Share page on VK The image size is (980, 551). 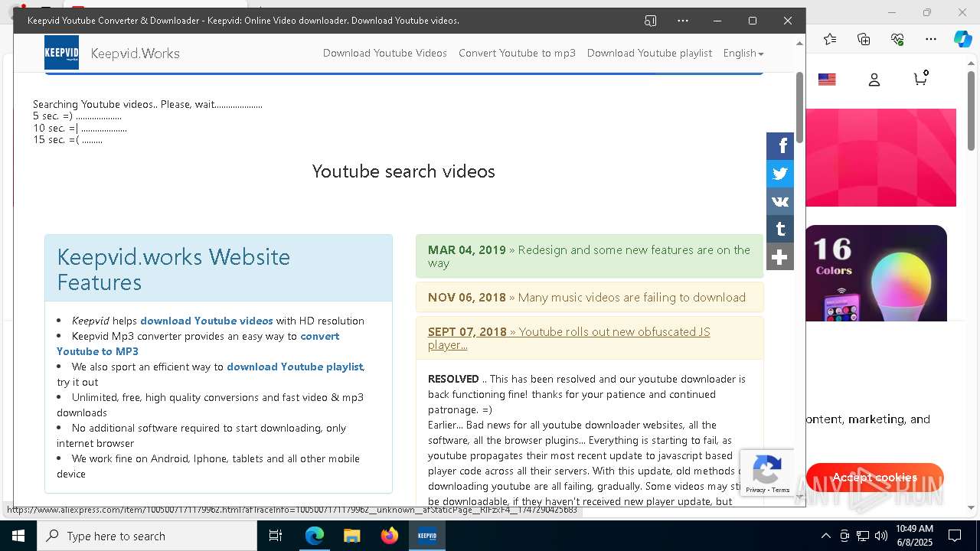(x=780, y=201)
